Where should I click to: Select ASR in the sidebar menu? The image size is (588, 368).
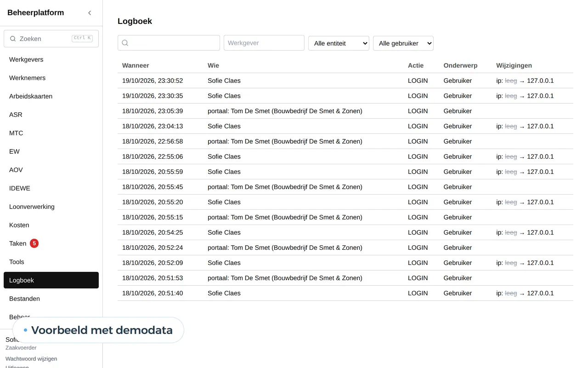pyautogui.click(x=51, y=115)
